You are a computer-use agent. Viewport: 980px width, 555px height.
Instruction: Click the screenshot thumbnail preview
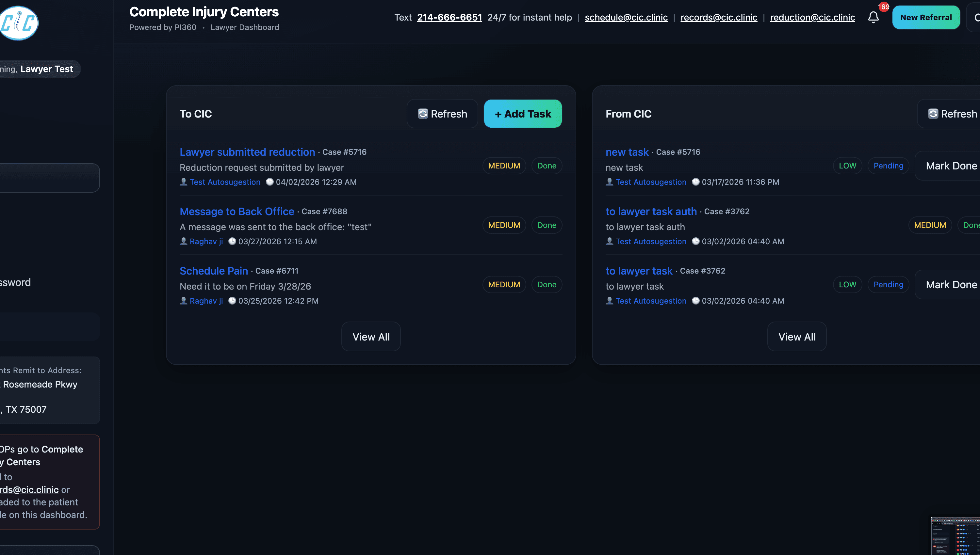click(955, 535)
